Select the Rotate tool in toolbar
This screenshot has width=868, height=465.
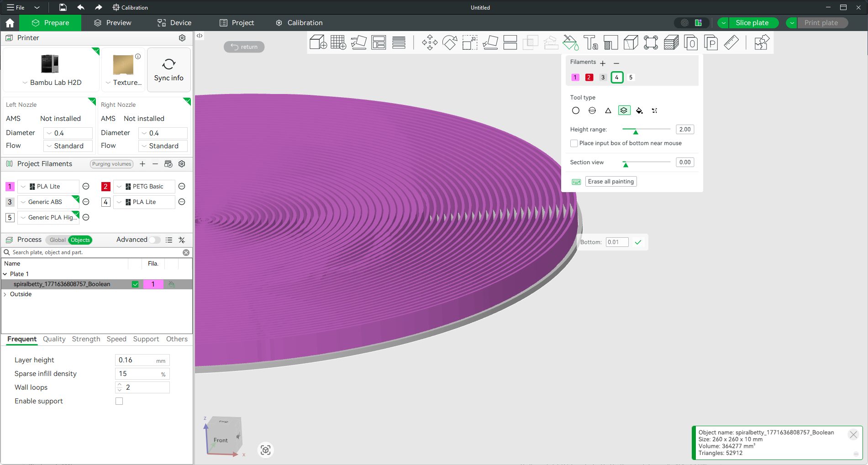450,42
